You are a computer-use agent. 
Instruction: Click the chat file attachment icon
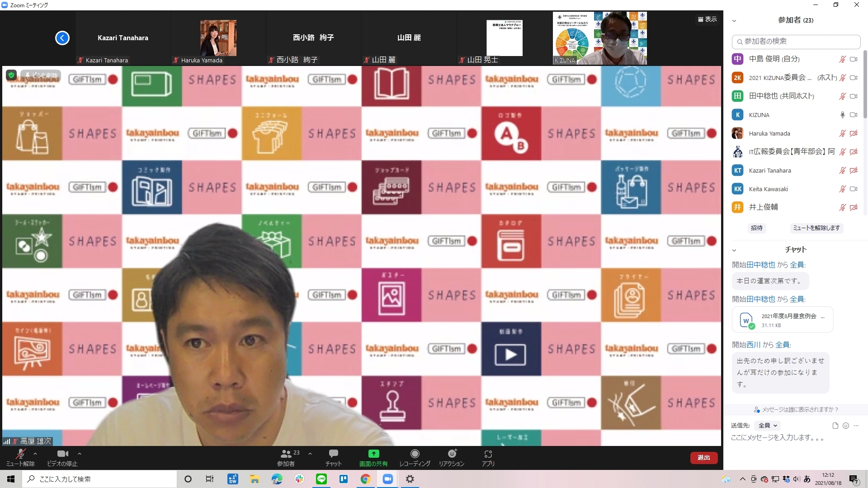pos(835,426)
